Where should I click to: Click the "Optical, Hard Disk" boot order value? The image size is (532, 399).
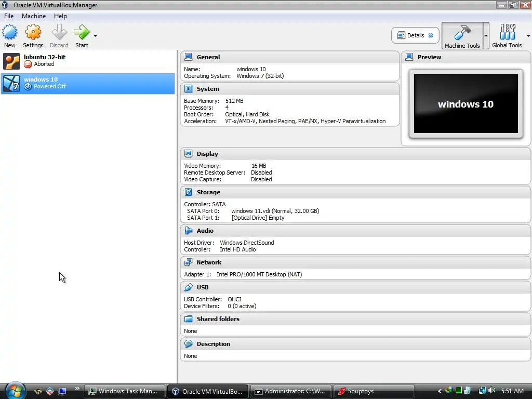[x=247, y=114]
